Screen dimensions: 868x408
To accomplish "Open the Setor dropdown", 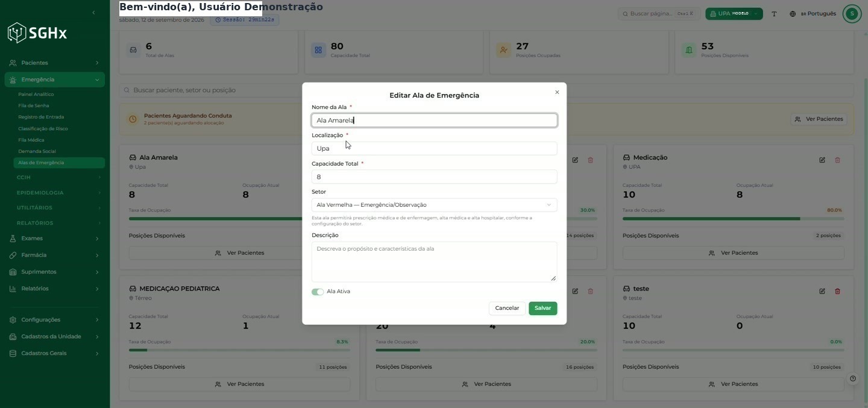I will [x=434, y=205].
